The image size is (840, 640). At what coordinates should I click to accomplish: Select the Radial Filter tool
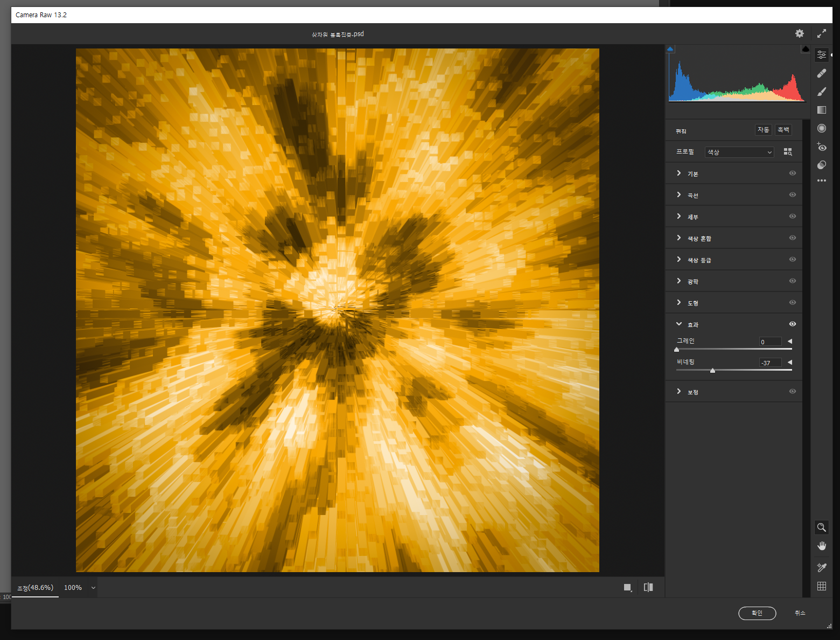822,128
